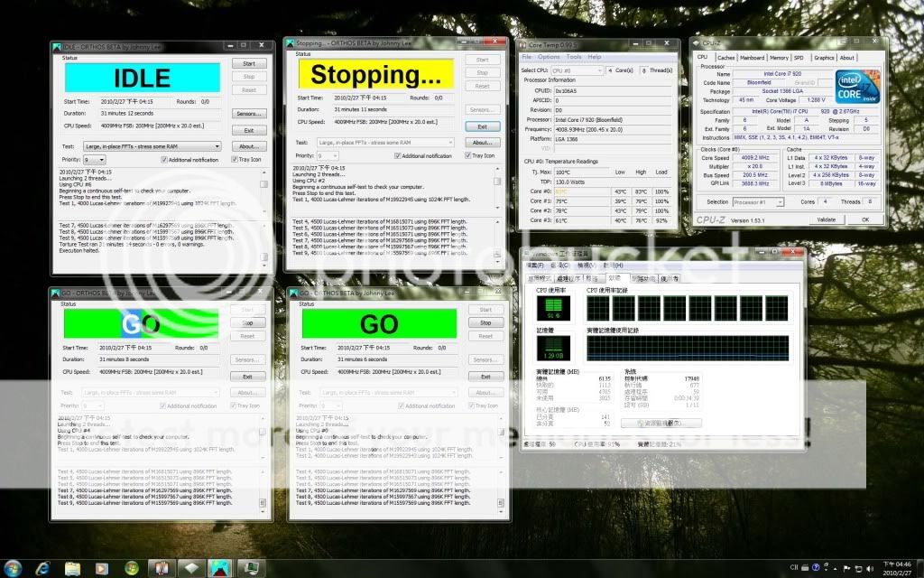
Task: Open the 檔案(F) menu in Task Manager
Action: [534, 266]
